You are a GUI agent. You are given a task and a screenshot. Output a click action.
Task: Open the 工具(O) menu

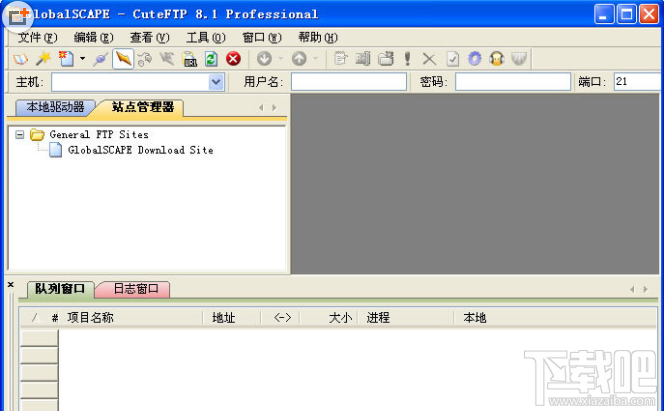pyautogui.click(x=205, y=38)
